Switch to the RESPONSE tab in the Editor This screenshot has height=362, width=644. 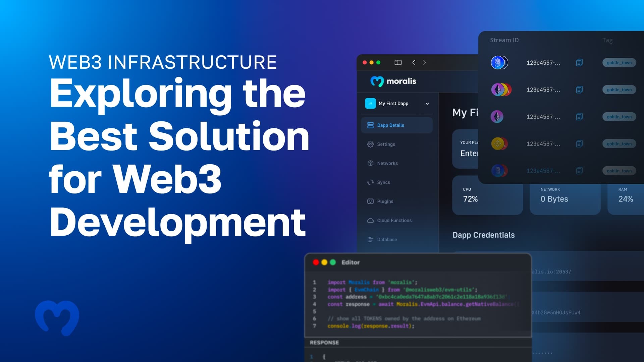[324, 343]
